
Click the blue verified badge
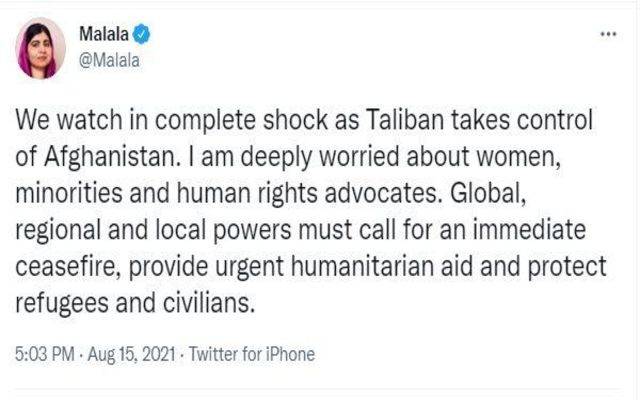[141, 34]
